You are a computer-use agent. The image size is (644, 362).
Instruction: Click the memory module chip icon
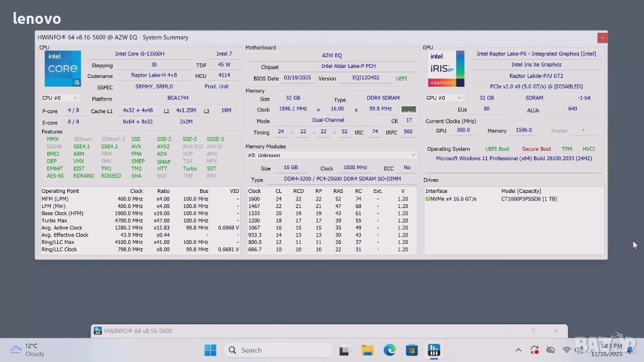(408, 109)
